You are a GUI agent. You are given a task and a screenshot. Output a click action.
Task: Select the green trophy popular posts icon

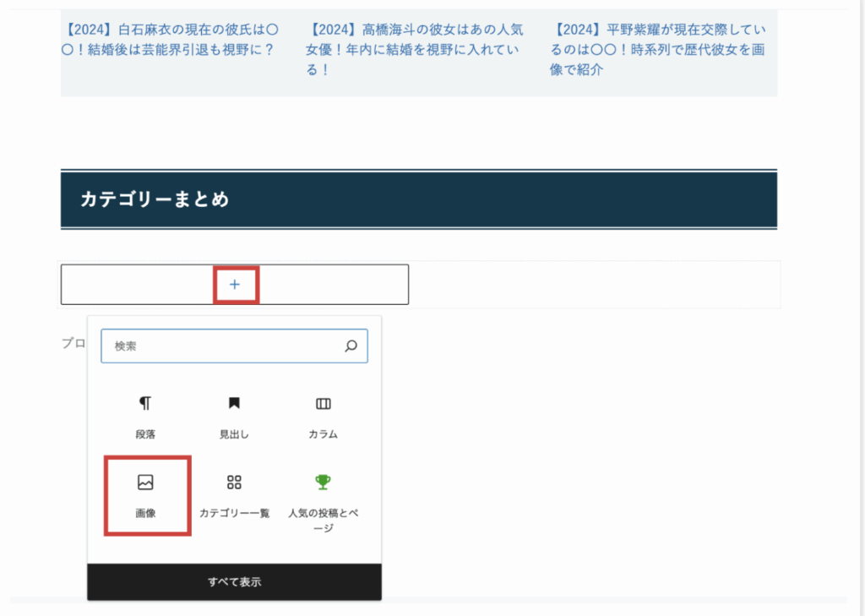pyautogui.click(x=323, y=482)
